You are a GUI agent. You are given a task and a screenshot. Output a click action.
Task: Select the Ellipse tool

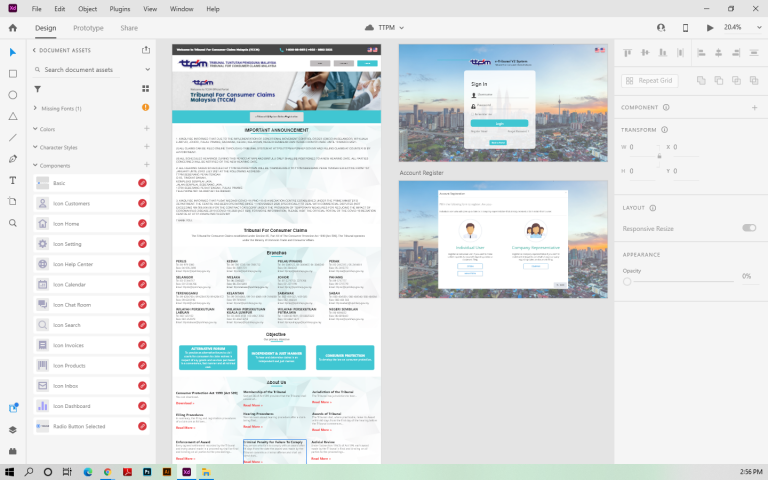(13, 95)
